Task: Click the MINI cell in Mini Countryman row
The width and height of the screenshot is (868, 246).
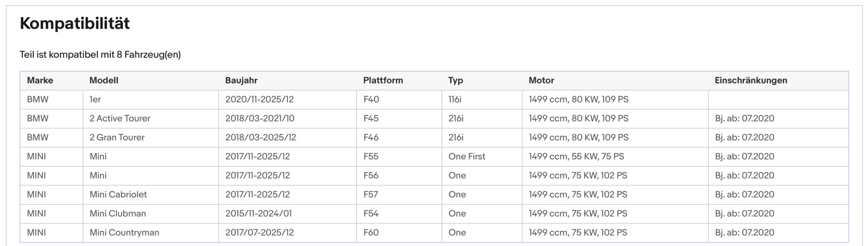Action: point(51,233)
